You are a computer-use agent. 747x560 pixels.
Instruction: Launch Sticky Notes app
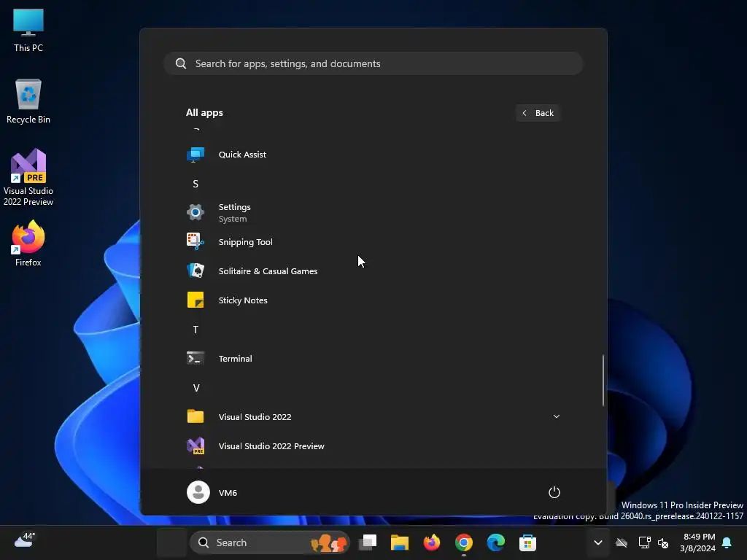(x=373, y=300)
